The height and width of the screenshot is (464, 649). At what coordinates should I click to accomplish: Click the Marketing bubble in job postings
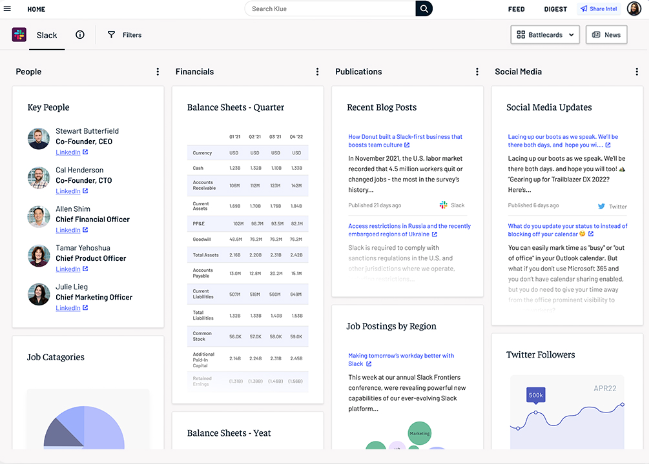(x=419, y=433)
